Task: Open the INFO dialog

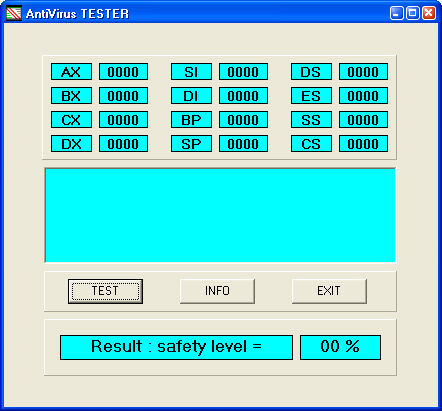Action: click(217, 291)
